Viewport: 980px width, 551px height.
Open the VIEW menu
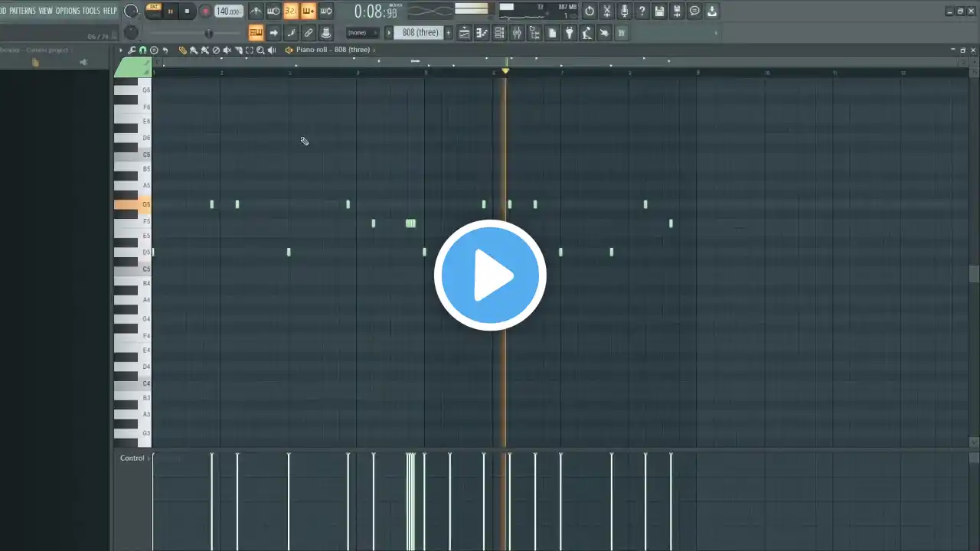coord(46,11)
